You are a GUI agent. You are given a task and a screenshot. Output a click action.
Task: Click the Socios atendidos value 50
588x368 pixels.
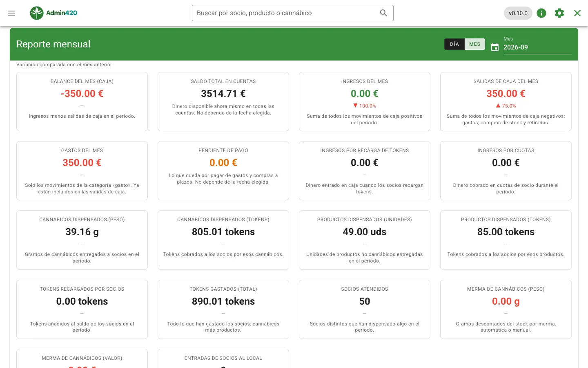click(365, 301)
